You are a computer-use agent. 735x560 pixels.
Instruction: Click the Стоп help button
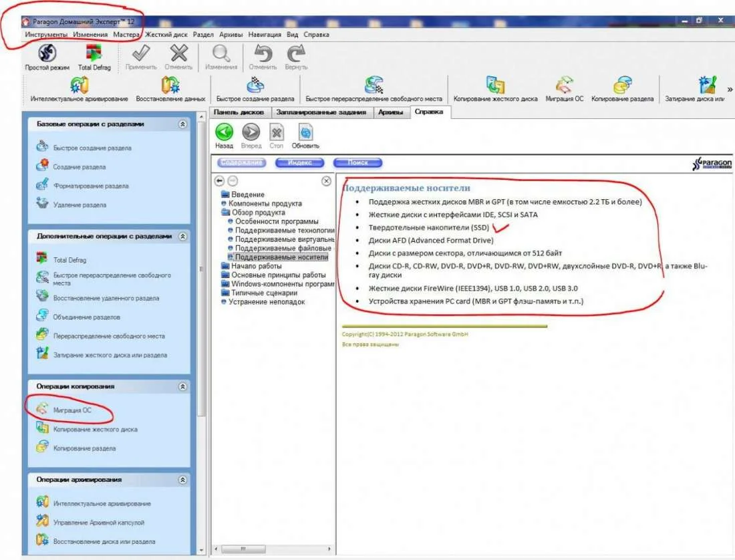[x=277, y=136]
